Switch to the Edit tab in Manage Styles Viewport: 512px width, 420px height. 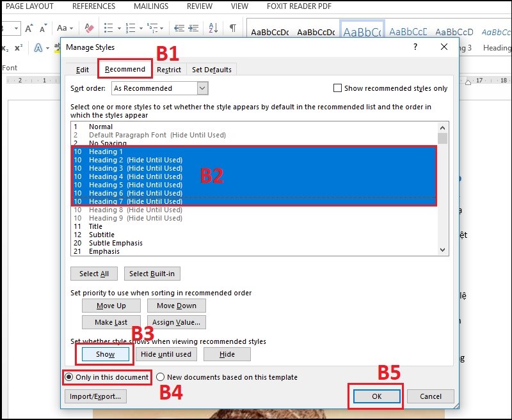coord(83,70)
